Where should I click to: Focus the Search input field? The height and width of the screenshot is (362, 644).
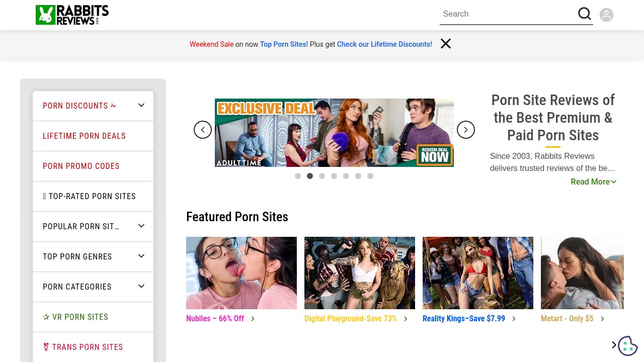coord(508,14)
